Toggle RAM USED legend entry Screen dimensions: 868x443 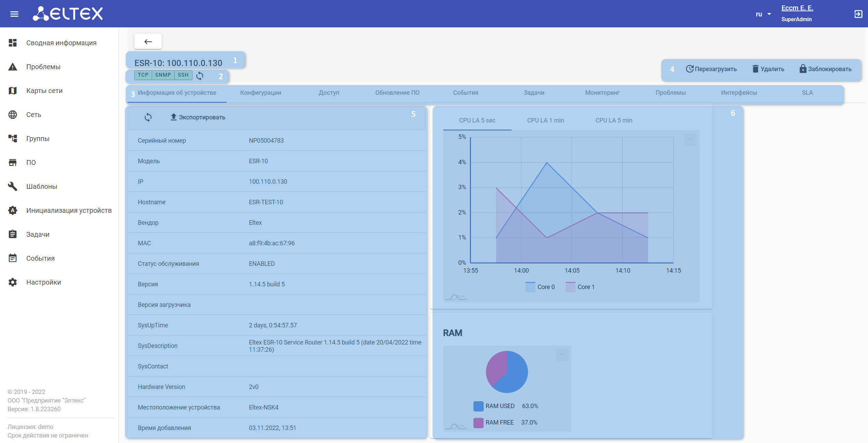(x=500, y=406)
